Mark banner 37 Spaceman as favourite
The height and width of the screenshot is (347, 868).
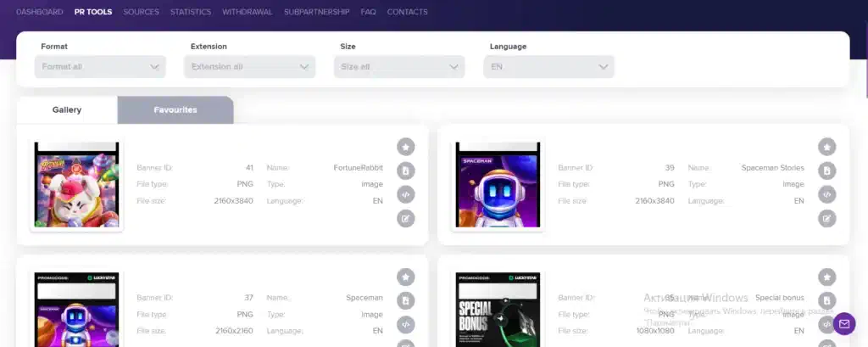[406, 277]
